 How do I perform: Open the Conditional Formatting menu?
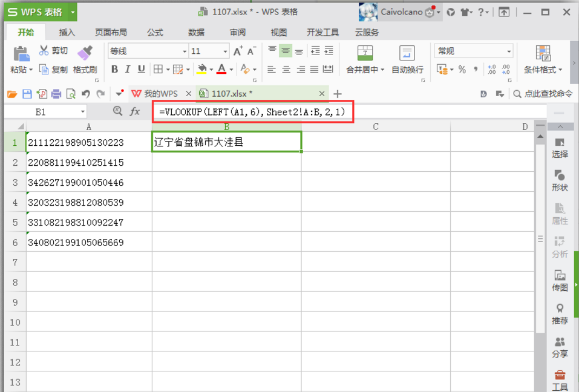(543, 59)
